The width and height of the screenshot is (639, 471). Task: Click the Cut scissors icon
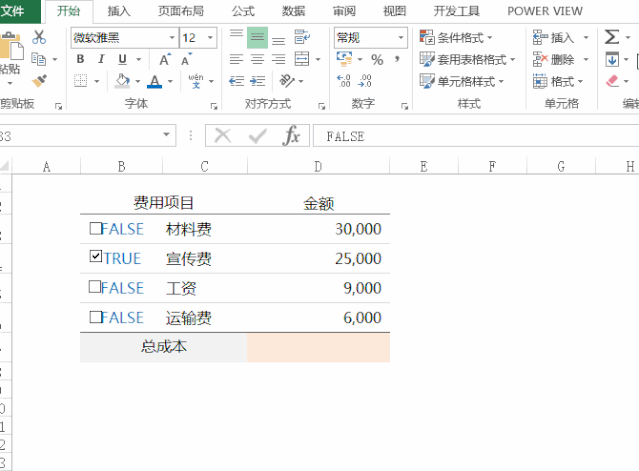coord(39,38)
